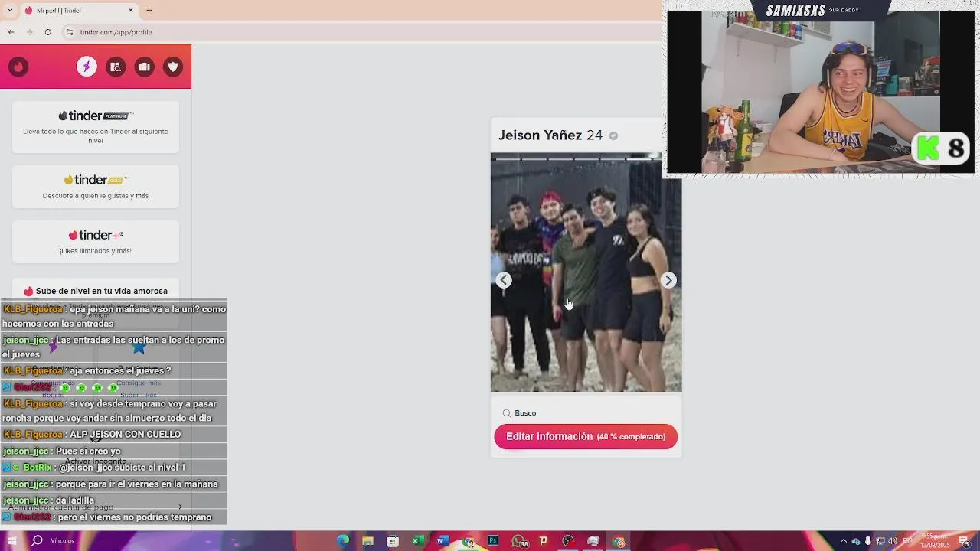Open the Tinder flame home icon
980x551 pixels.
pyautogui.click(x=18, y=67)
